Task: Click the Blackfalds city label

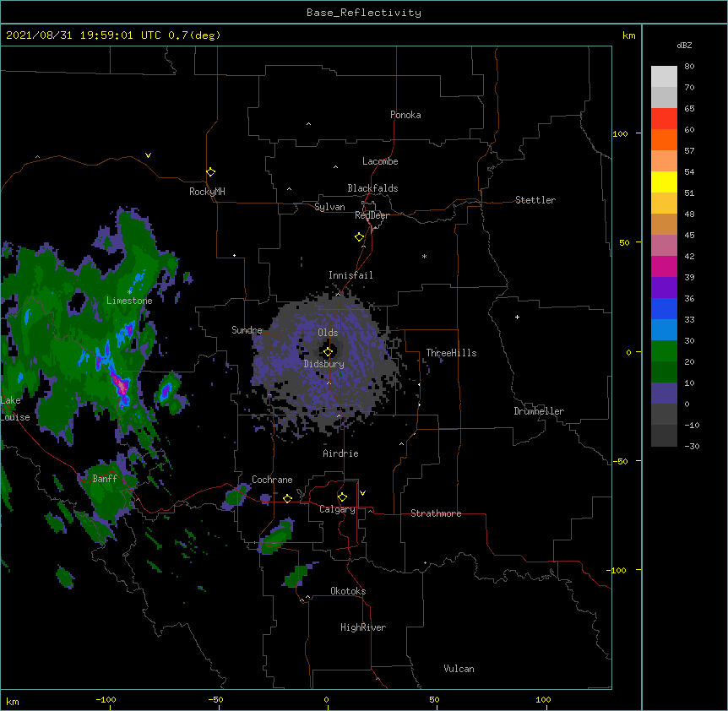Action: click(372, 188)
